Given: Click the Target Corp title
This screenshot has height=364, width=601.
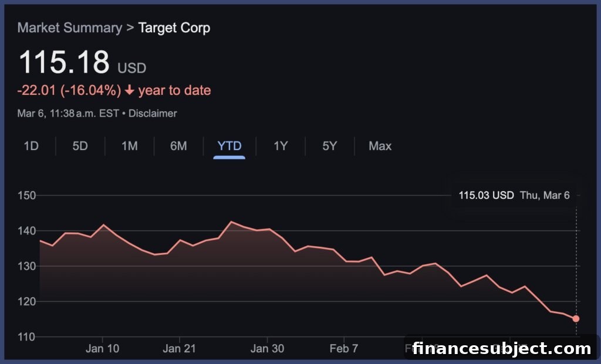Looking at the screenshot, I should point(174,28).
